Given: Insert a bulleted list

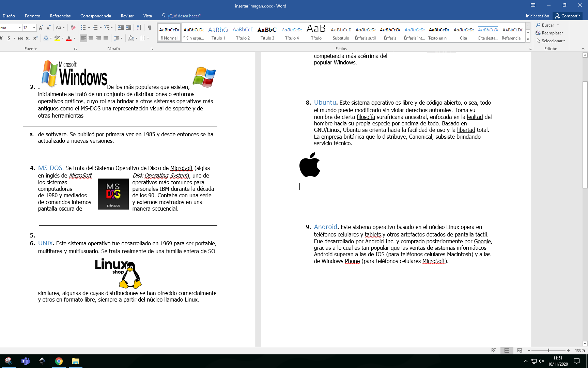Looking at the screenshot, I should point(83,28).
